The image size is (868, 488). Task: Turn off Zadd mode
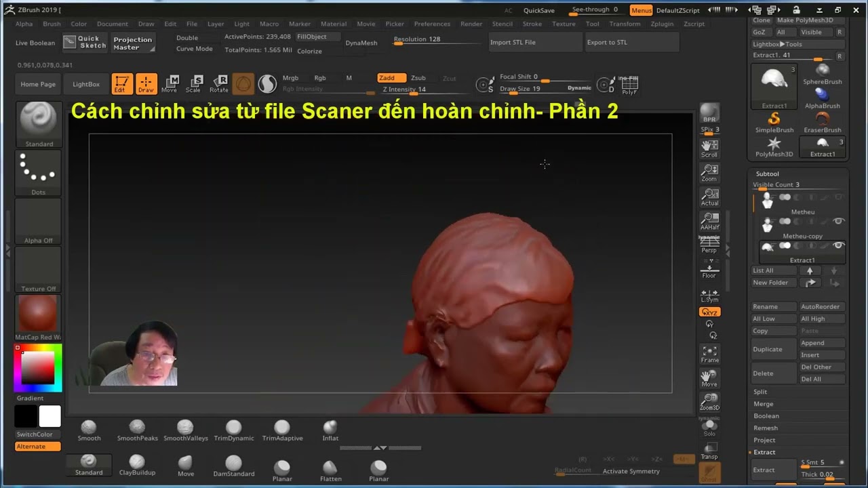coord(391,78)
